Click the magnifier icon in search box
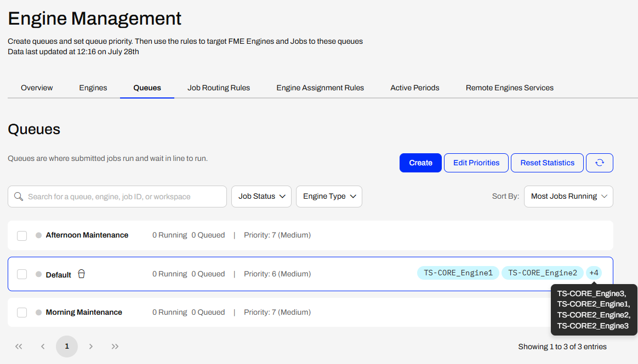Image resolution: width=638 pixels, height=364 pixels. pos(19,197)
